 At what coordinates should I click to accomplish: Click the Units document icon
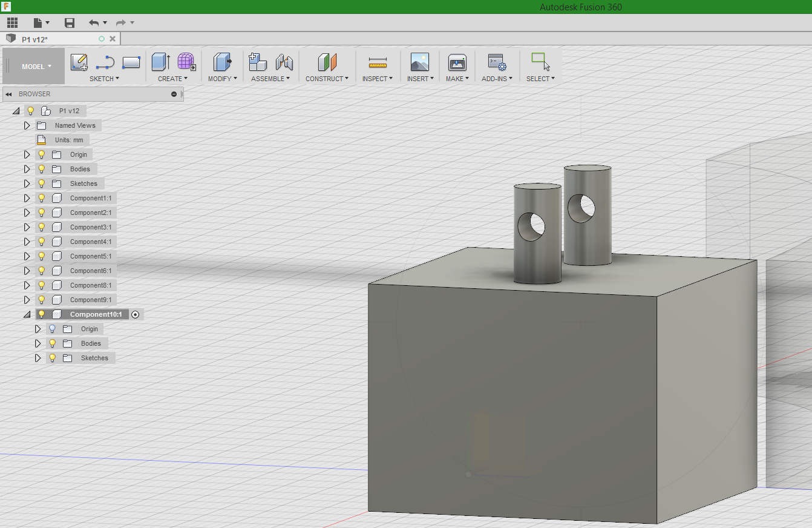[x=41, y=140]
